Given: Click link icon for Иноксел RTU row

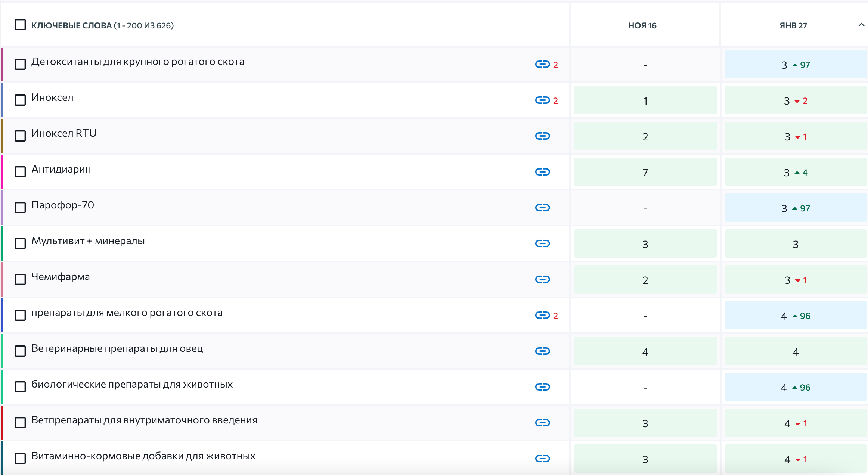Looking at the screenshot, I should [x=542, y=136].
